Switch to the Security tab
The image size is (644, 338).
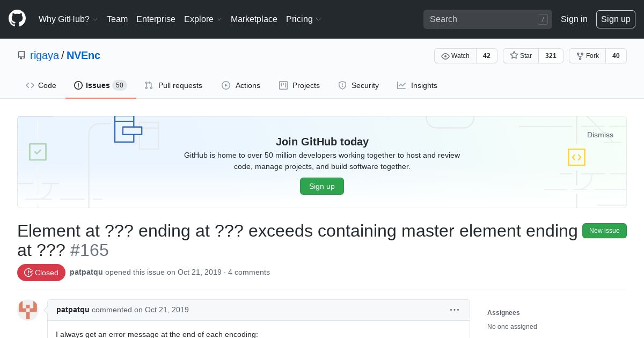pyautogui.click(x=358, y=85)
